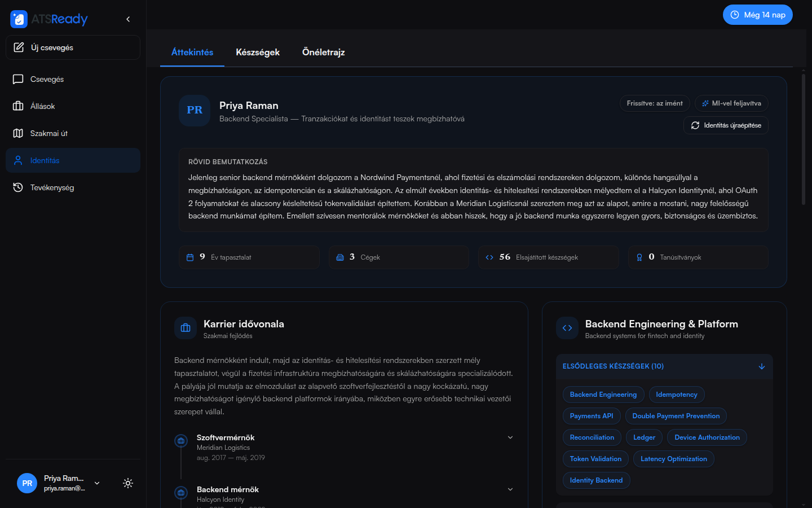
Task: Select the Payments API skill tag
Action: (x=592, y=416)
